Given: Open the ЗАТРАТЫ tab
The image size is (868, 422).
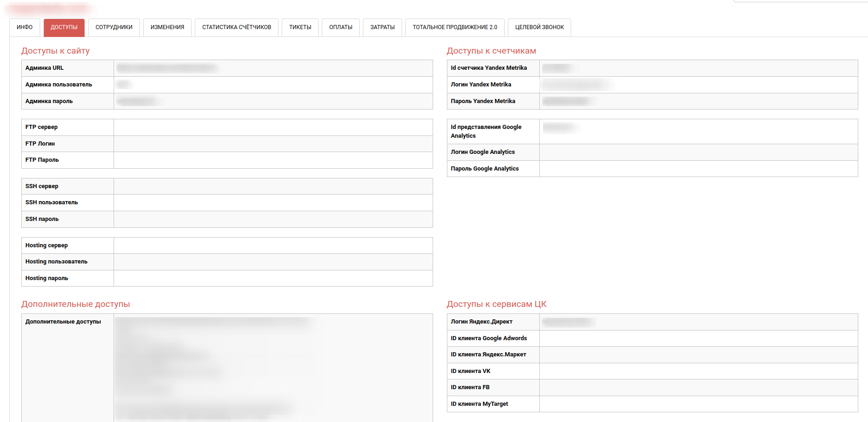Looking at the screenshot, I should (x=382, y=27).
